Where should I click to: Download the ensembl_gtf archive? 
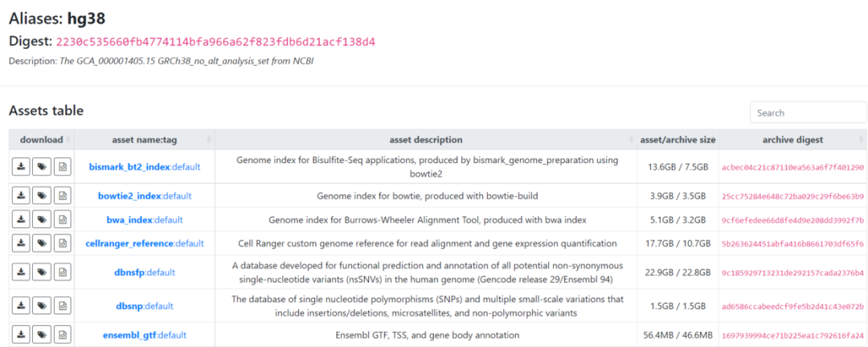[21, 335]
